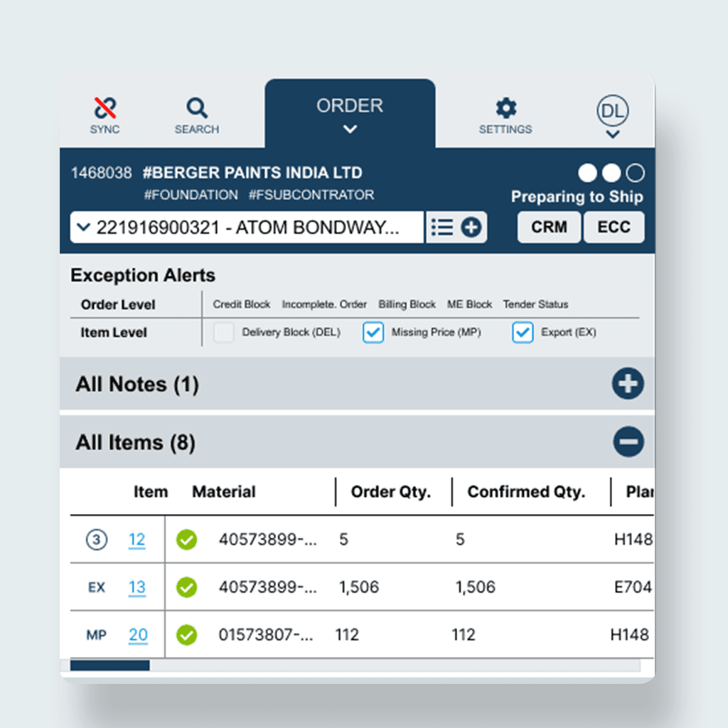Collapse All Items with the minus icon
The width and height of the screenshot is (728, 728).
628,441
